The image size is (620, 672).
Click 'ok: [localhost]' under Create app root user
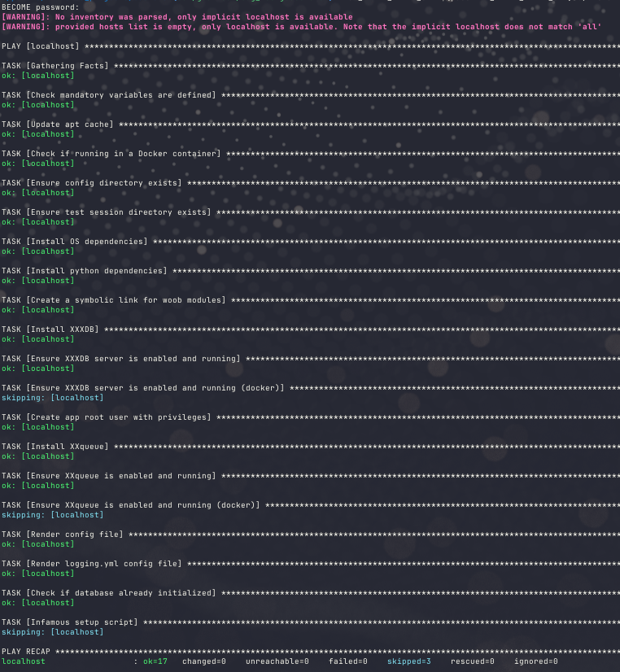[x=37, y=427]
